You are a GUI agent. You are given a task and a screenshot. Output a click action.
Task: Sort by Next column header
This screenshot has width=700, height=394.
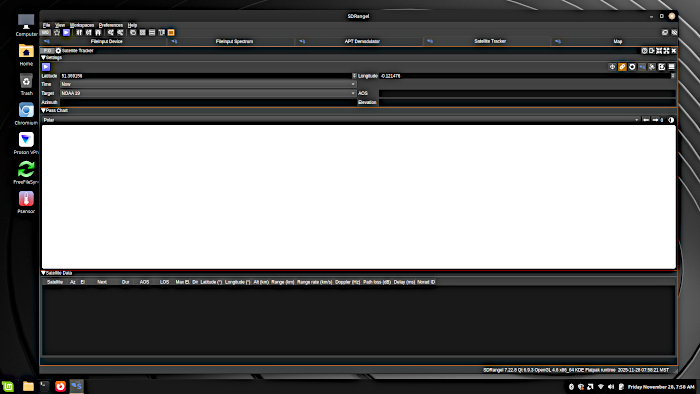[102, 282]
